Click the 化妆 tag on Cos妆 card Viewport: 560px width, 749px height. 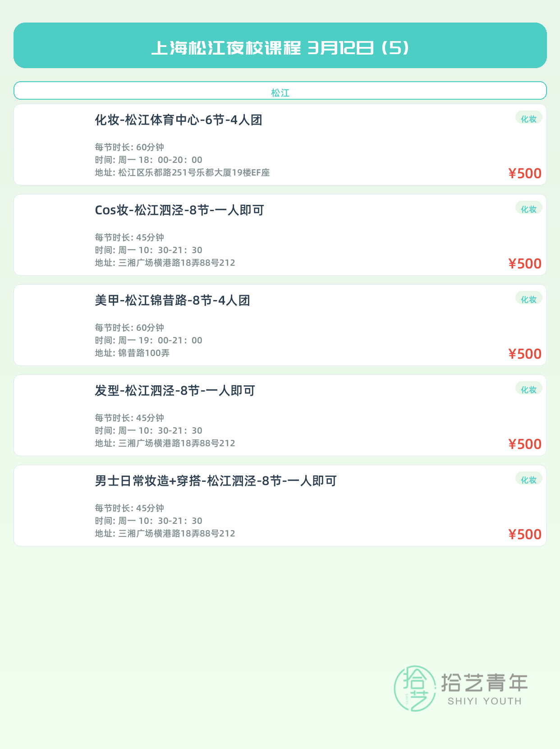point(528,209)
